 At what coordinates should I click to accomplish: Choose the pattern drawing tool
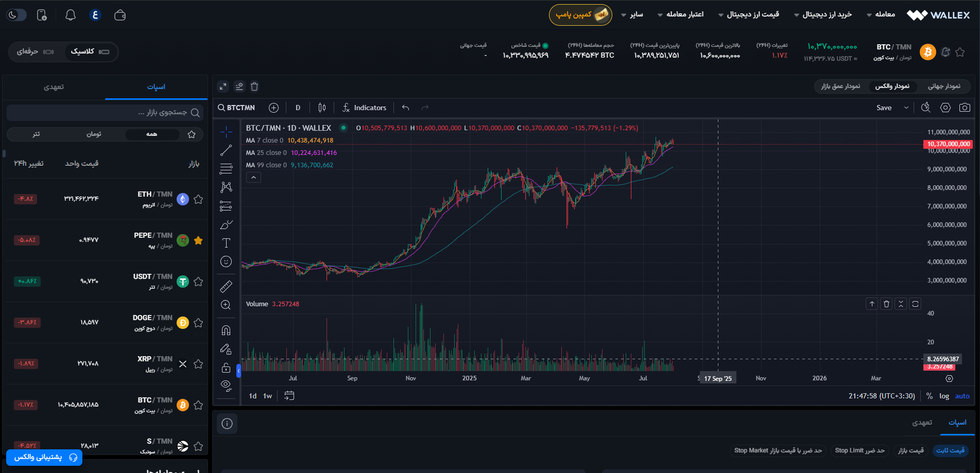226,187
